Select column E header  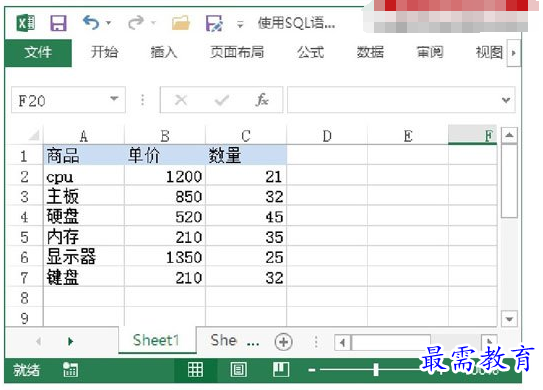(x=408, y=136)
